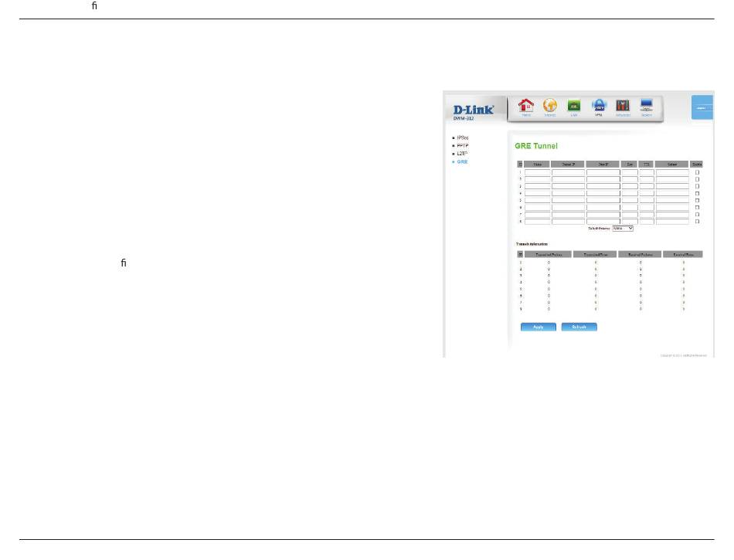Focus the Key field in row 5

630,200
